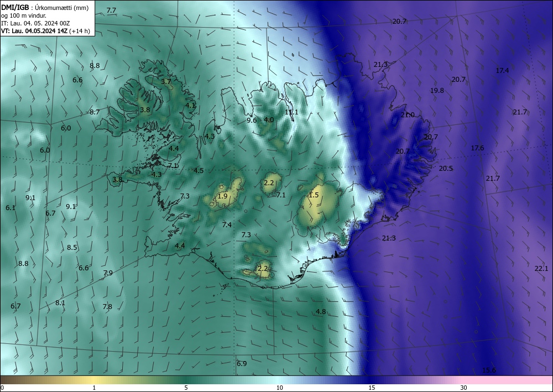Screen dimensions: 553x392
Task: Select the 3.7 value in the Westfjords
Action: tap(166, 81)
